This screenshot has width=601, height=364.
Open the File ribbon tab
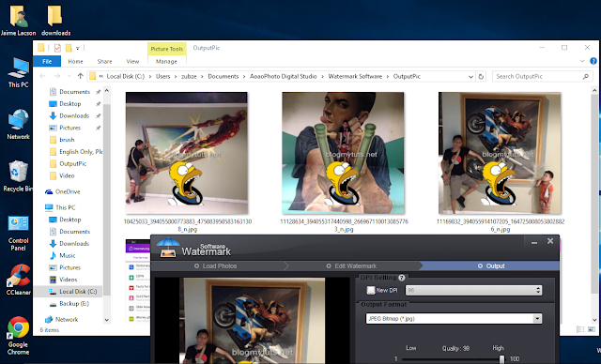tap(47, 61)
